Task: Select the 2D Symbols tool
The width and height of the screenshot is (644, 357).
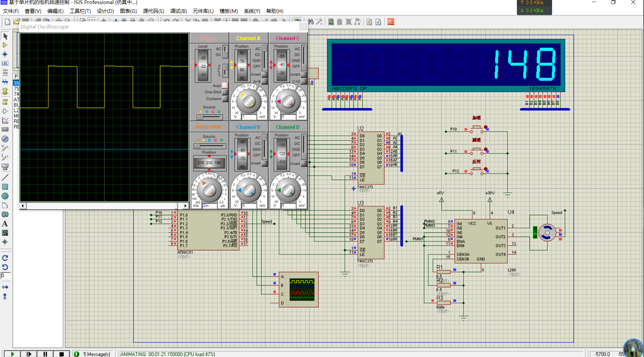Action: (5, 233)
